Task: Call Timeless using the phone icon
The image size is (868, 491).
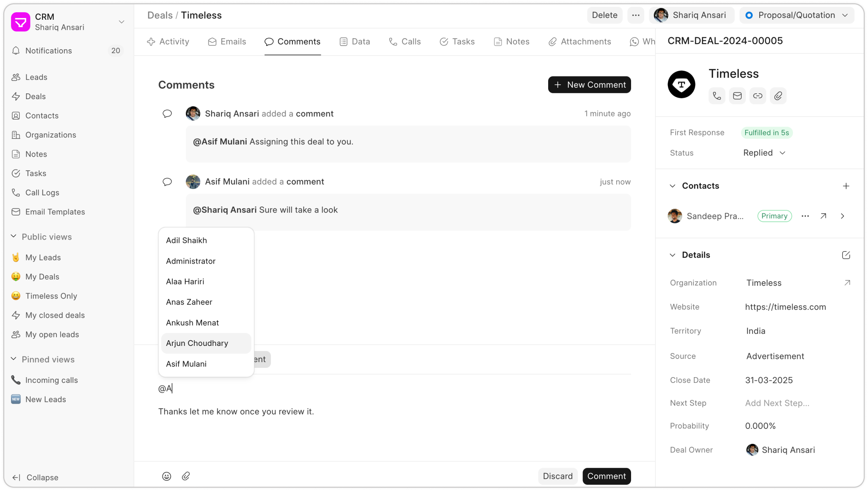Action: click(x=717, y=96)
